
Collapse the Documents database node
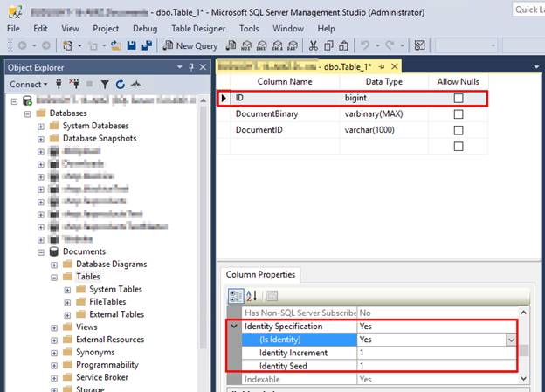click(41, 252)
